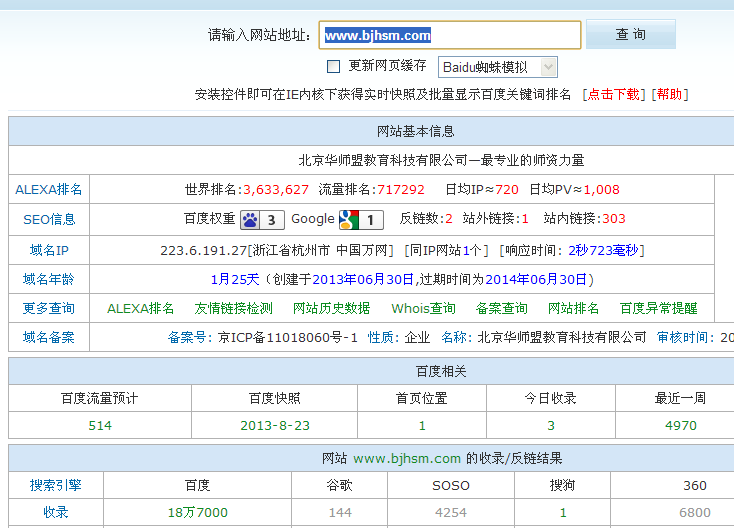The image size is (734, 528).
Task: Toggle the 更新网页缓存 checkbox
Action: coord(333,66)
